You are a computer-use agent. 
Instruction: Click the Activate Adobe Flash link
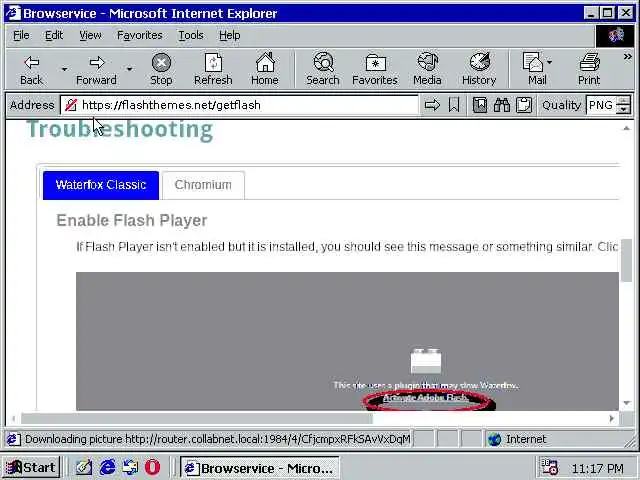pyautogui.click(x=426, y=398)
